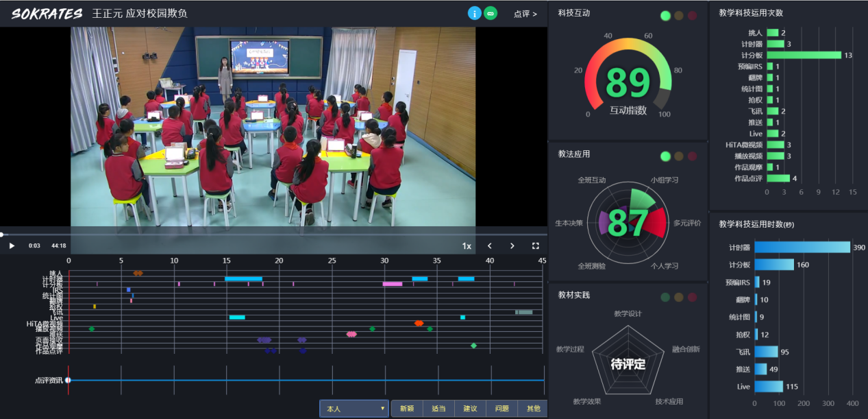Click the SOKRATES logo
This screenshot has height=419, width=868.
click(47, 14)
